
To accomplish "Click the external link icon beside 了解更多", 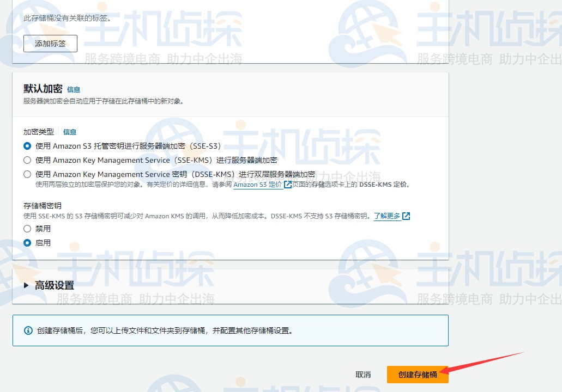I will click(x=406, y=216).
